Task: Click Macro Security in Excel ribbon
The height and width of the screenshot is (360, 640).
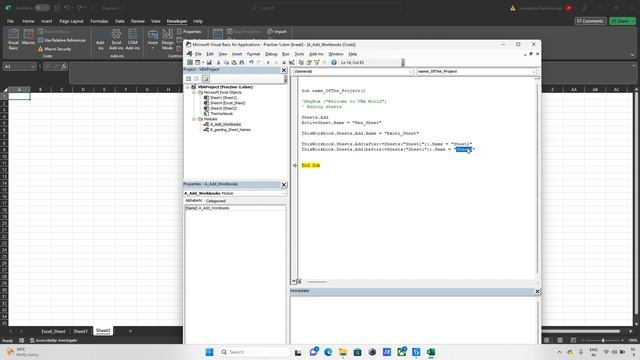Action: tap(54, 49)
